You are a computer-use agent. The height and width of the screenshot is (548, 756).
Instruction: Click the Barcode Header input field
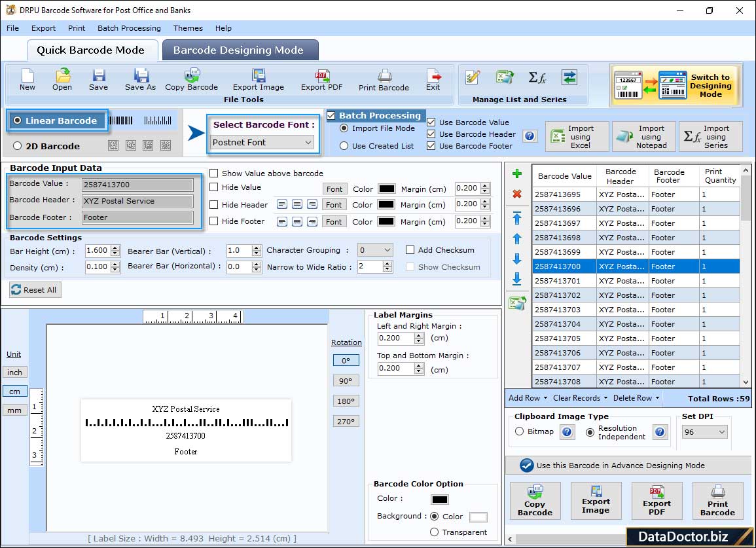[137, 201]
